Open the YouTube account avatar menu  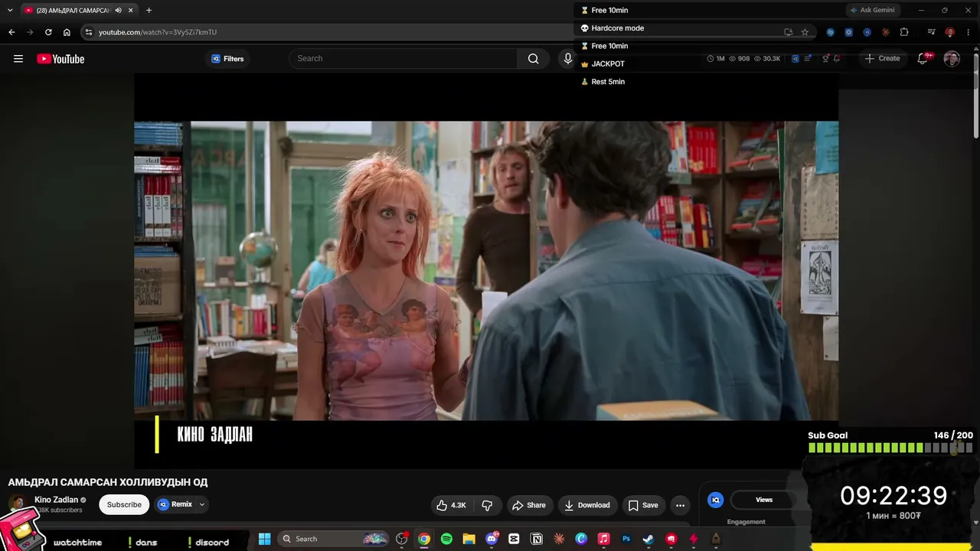(952, 59)
